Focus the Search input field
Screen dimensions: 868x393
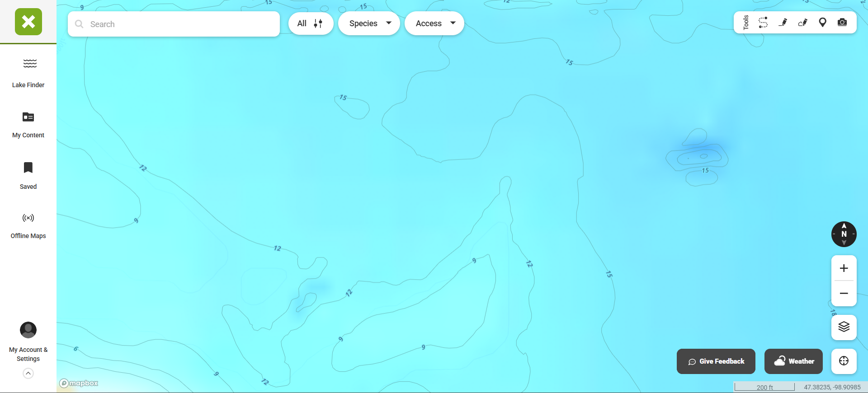174,24
